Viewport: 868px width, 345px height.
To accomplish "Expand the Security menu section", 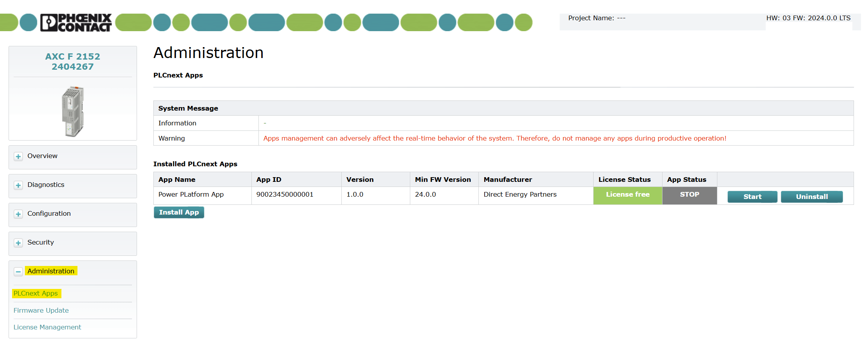I will pyautogui.click(x=18, y=243).
